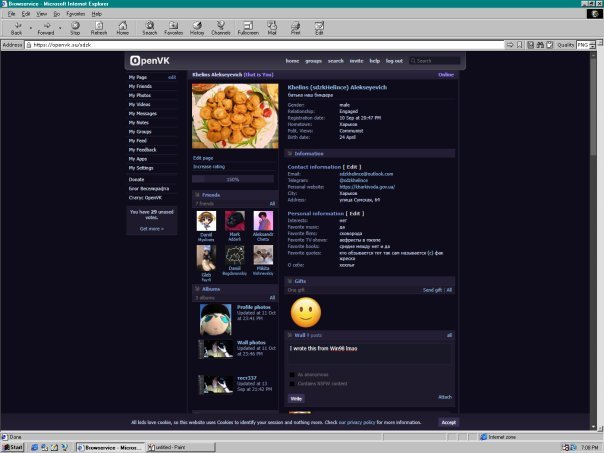Collapse the Gifts section

tap(290, 281)
